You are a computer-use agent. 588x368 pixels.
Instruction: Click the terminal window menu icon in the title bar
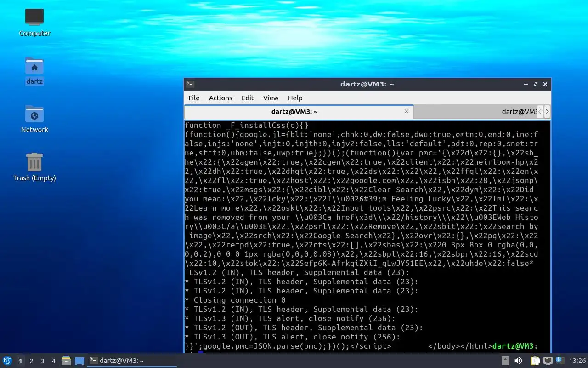point(190,84)
